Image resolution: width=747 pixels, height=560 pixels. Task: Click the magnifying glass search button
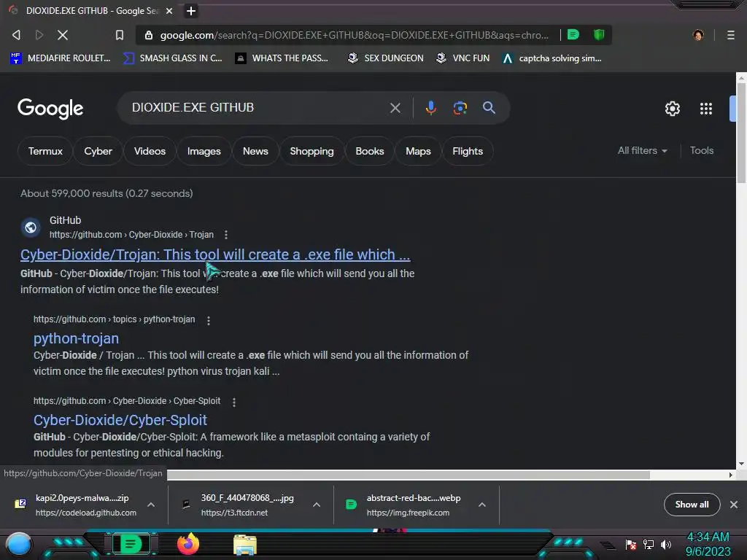pyautogui.click(x=489, y=108)
